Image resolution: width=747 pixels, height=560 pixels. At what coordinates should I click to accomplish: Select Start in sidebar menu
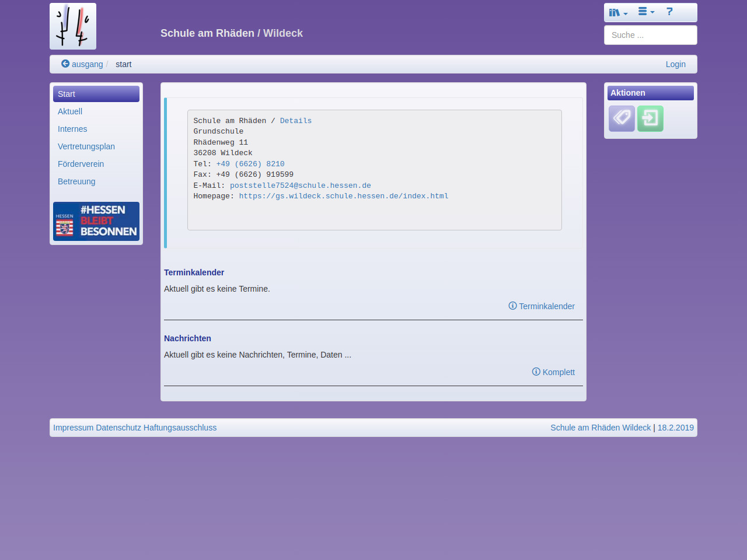coord(96,94)
